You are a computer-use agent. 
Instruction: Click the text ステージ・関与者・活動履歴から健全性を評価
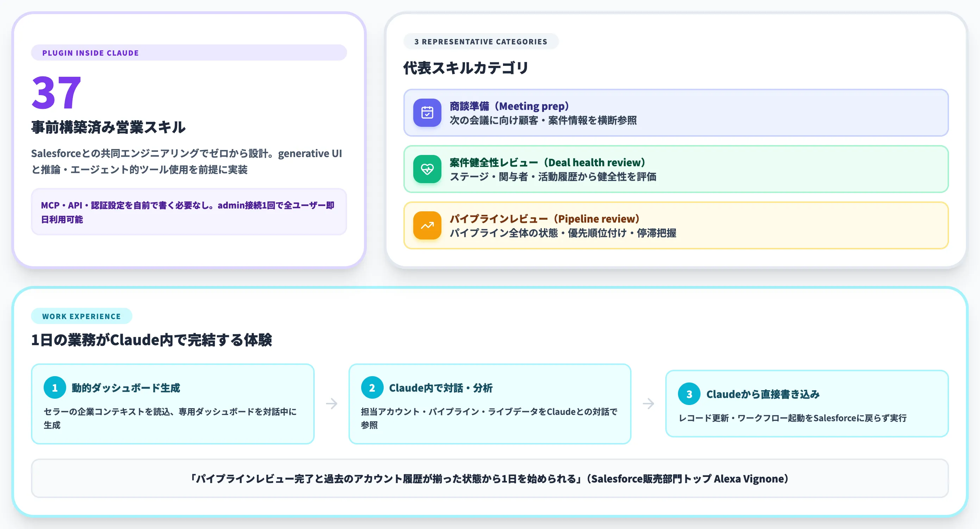pos(553,176)
